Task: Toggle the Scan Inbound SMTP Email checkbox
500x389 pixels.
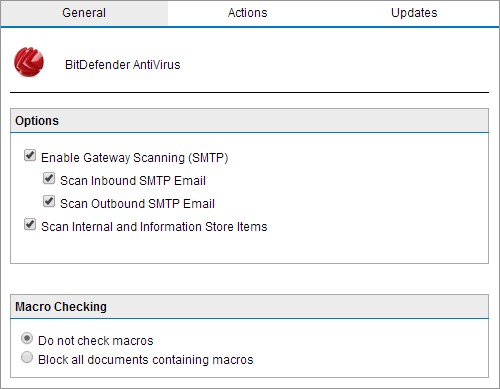Action: pyautogui.click(x=49, y=178)
